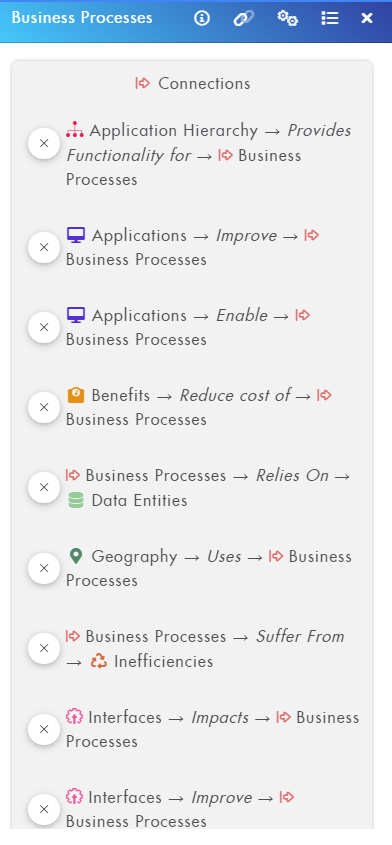Viewport: 392px width, 845px height.
Task: Remove the Suffer From Inefficiencies connection
Action: point(44,648)
